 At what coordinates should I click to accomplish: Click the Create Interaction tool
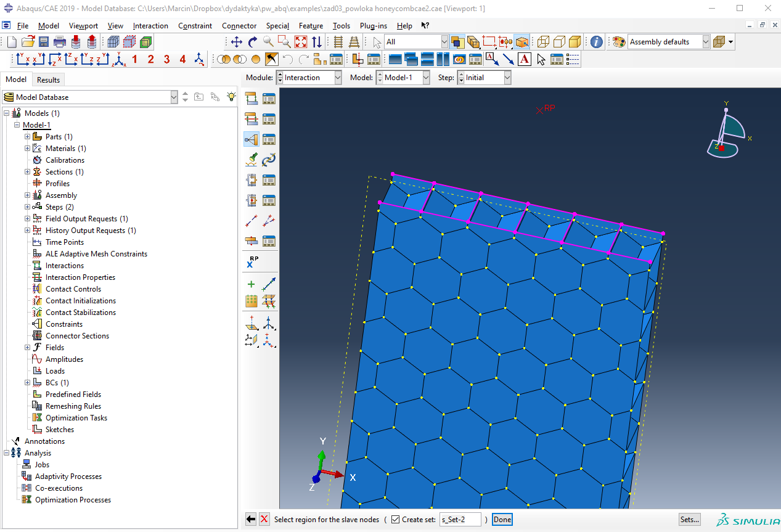click(x=251, y=99)
